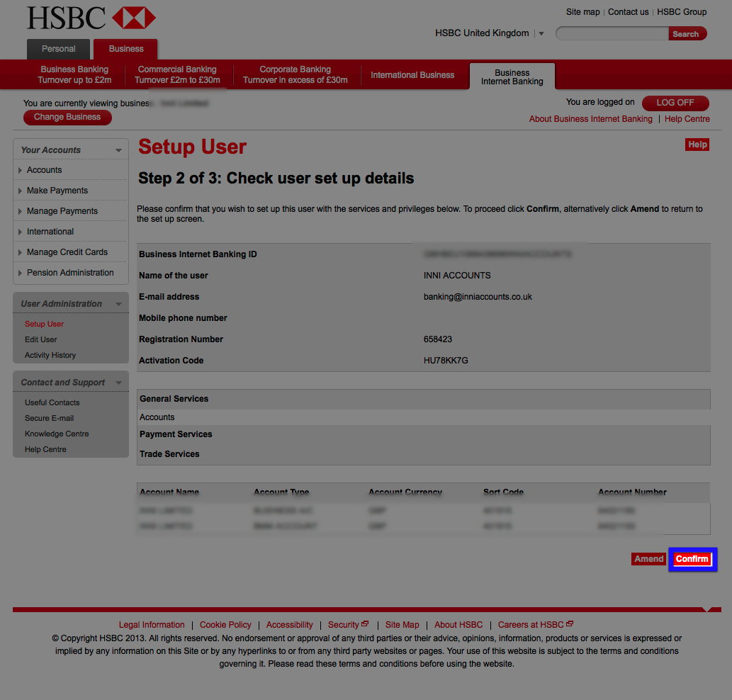
Task: Open About Business Internet Banking link
Action: [x=590, y=119]
